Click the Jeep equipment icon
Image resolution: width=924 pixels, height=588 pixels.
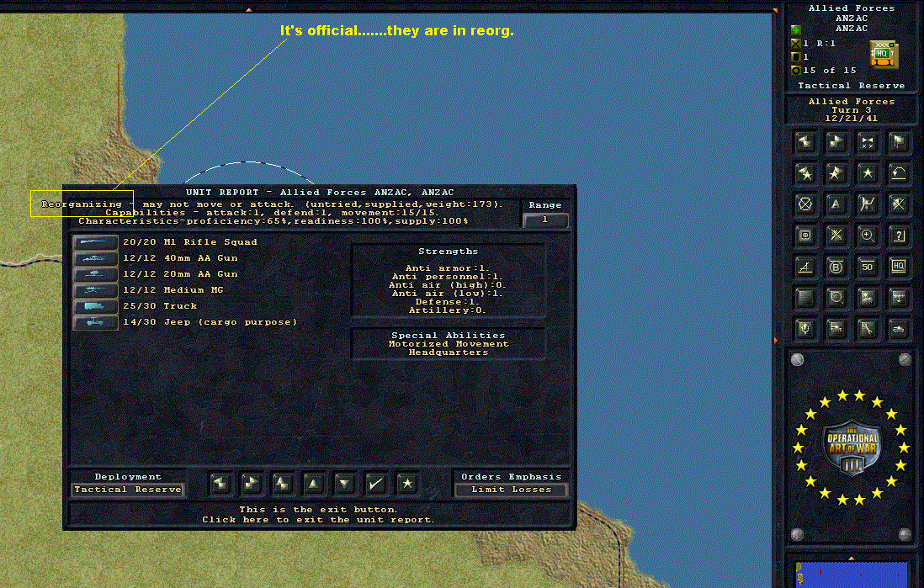tap(95, 322)
